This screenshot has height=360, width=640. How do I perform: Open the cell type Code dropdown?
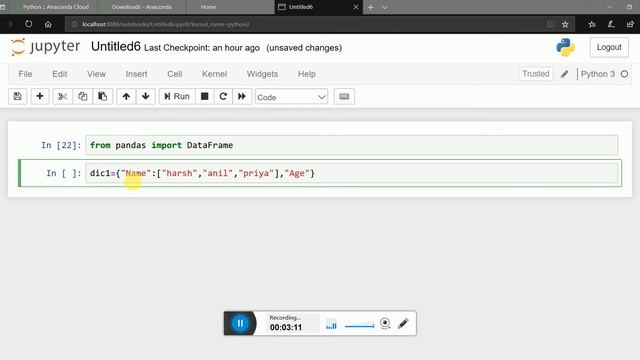click(x=291, y=97)
